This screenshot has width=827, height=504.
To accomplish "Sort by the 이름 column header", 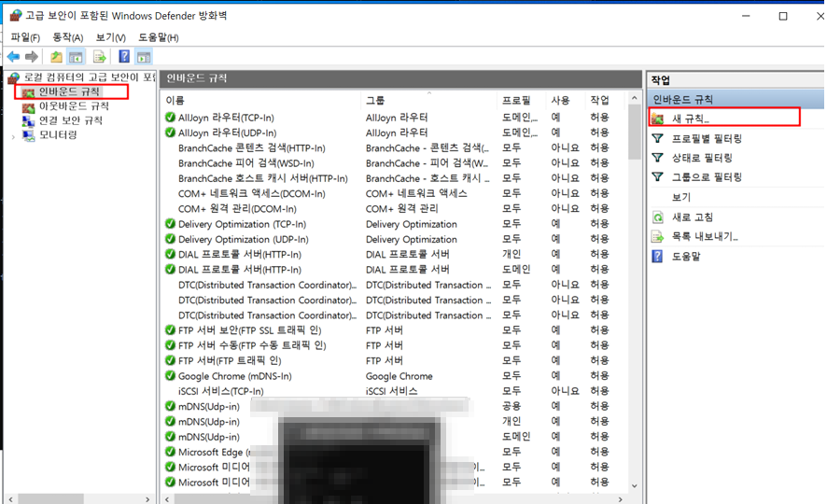I will (x=262, y=100).
